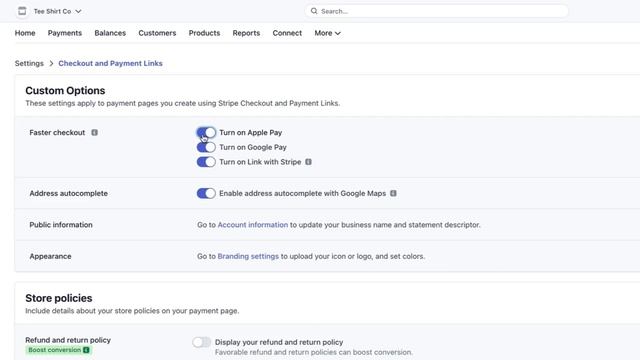This screenshot has width=640, height=360.
Task: Toggle the Turn on Apple Pay switch
Action: [x=206, y=132]
